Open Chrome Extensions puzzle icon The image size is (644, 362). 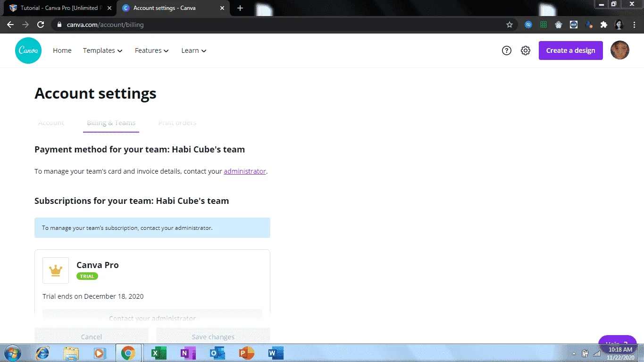coord(604,25)
